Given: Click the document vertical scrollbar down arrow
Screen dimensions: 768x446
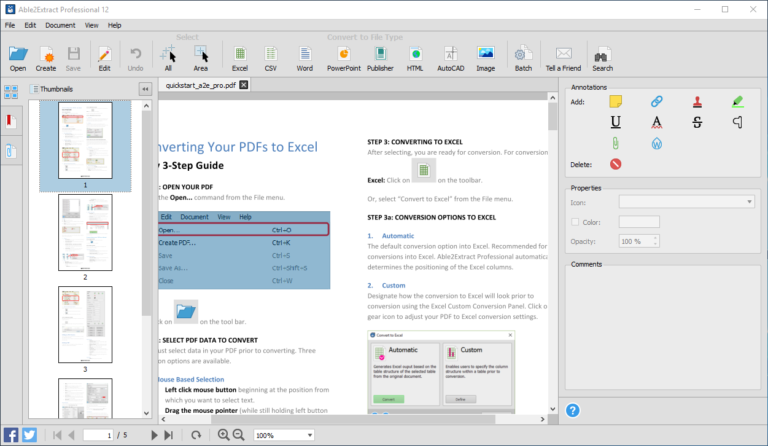Looking at the screenshot, I should pos(552,409).
